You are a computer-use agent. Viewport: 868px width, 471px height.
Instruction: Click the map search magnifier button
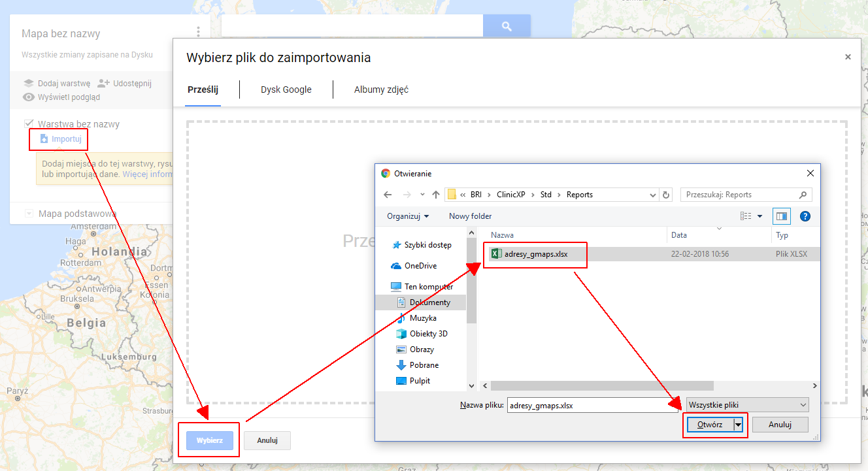507,26
